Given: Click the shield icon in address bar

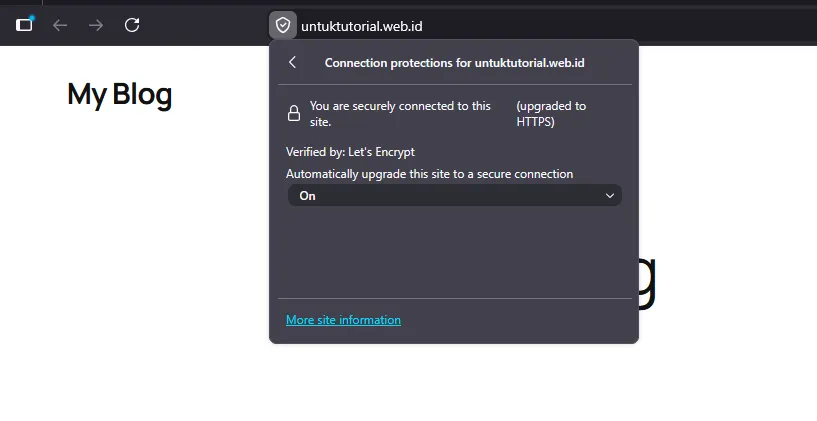Looking at the screenshot, I should (283, 25).
